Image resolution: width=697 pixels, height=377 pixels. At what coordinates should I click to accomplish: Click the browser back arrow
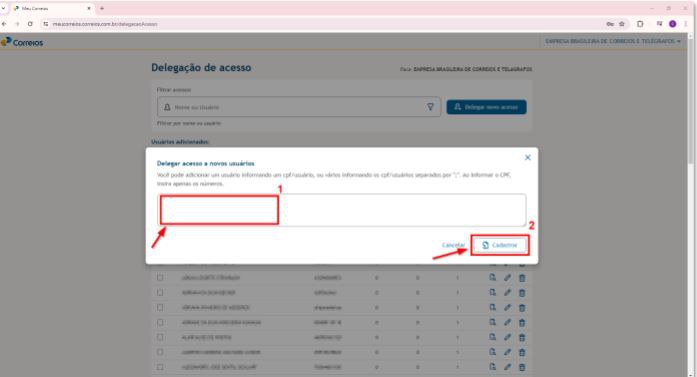(x=4, y=24)
